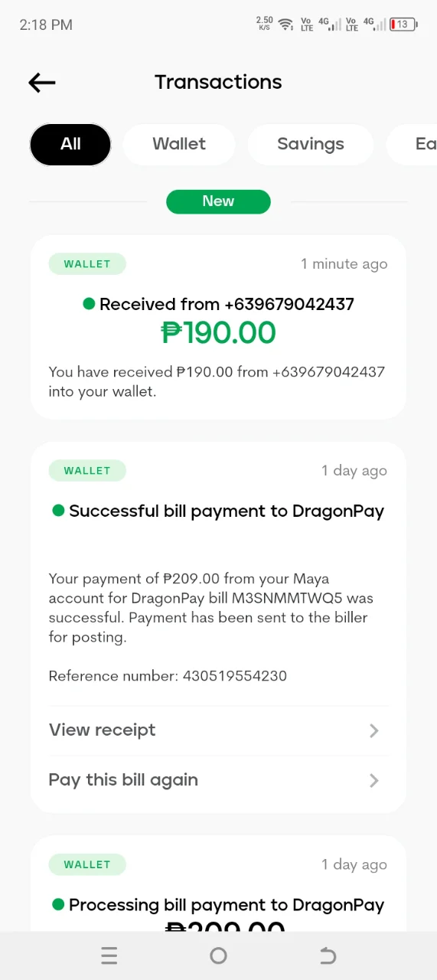Open chevron next to View receipt

[374, 730]
